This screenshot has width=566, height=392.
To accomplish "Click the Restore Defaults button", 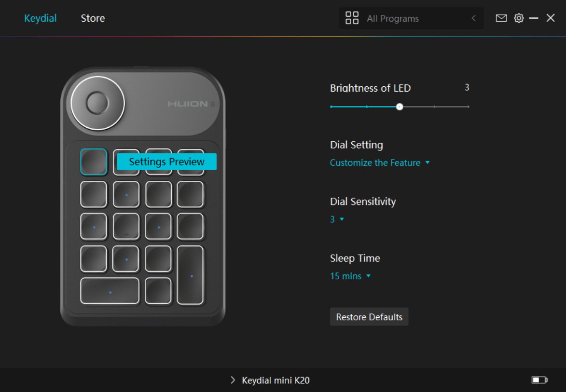I will click(369, 317).
